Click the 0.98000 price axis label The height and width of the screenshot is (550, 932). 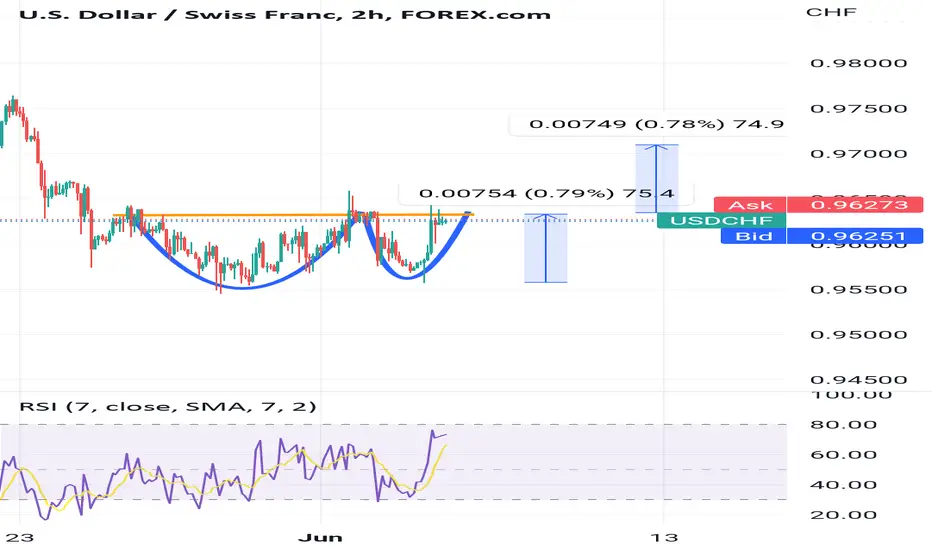click(858, 64)
